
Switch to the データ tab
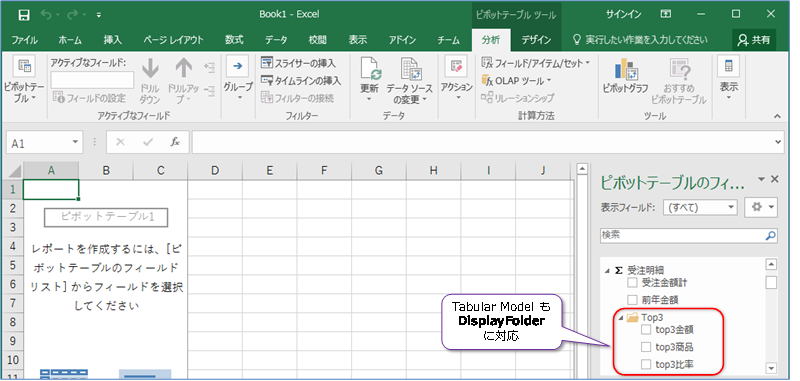276,40
